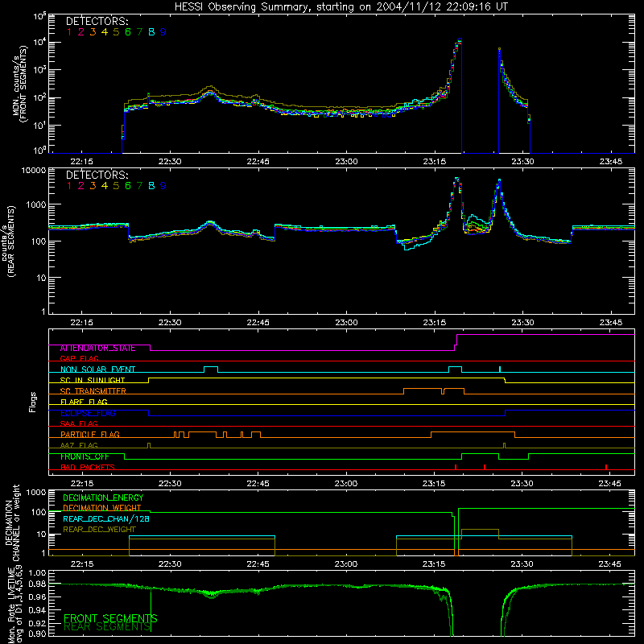
Task: Select green detector 6 in rear segments legend
Action: [128, 186]
